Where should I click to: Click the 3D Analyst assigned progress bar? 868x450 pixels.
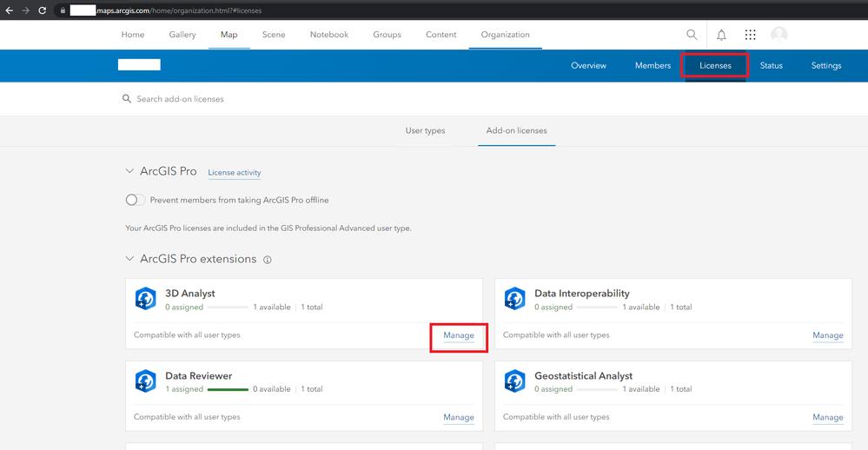[x=228, y=308]
